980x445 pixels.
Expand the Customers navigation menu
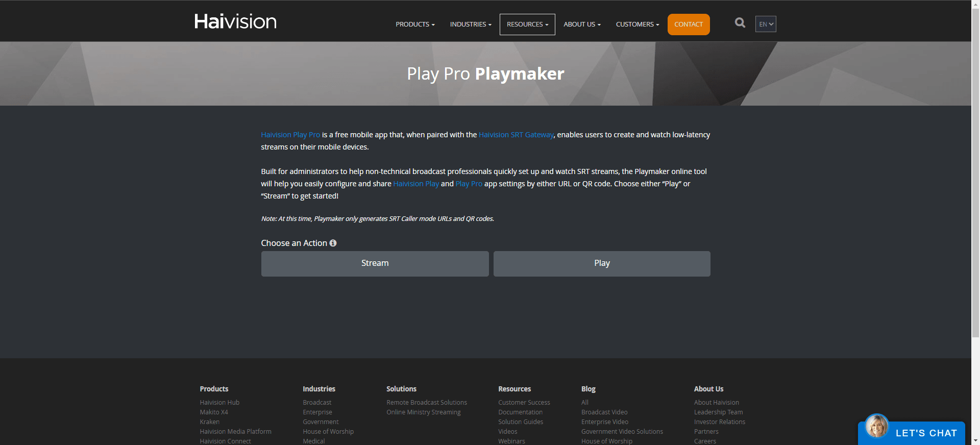(x=637, y=24)
